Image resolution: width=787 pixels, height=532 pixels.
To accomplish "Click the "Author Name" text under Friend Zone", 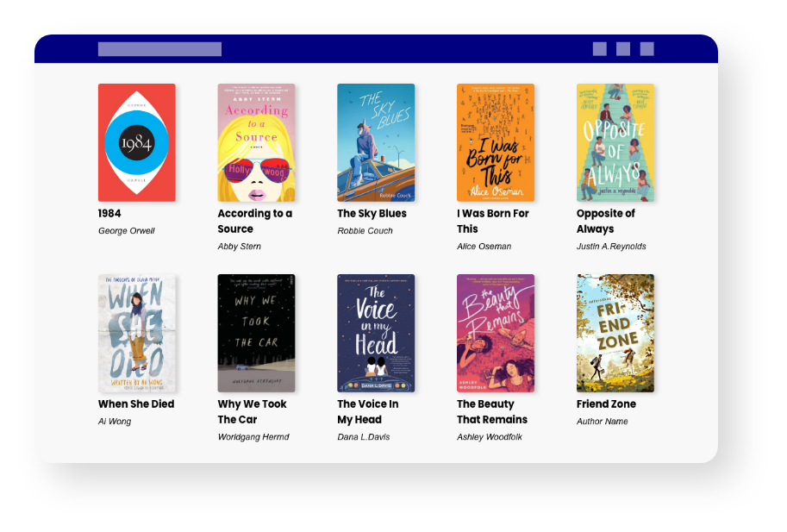I will tap(602, 422).
